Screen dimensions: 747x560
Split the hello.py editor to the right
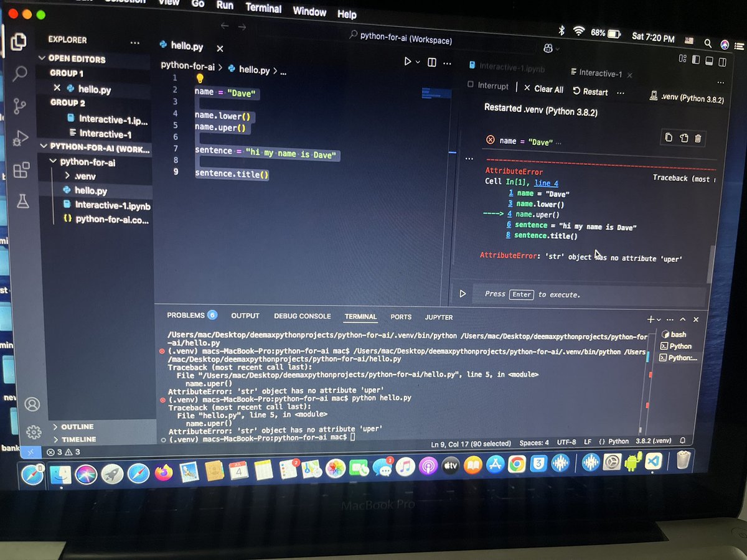coord(432,62)
